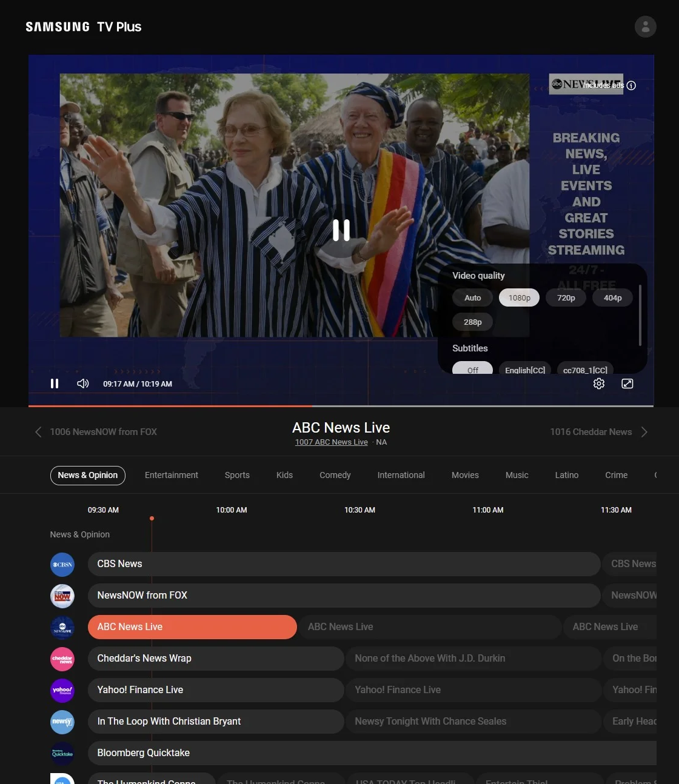The height and width of the screenshot is (784, 679).
Task: Select the News & Opinion category tab
Action: coord(88,476)
